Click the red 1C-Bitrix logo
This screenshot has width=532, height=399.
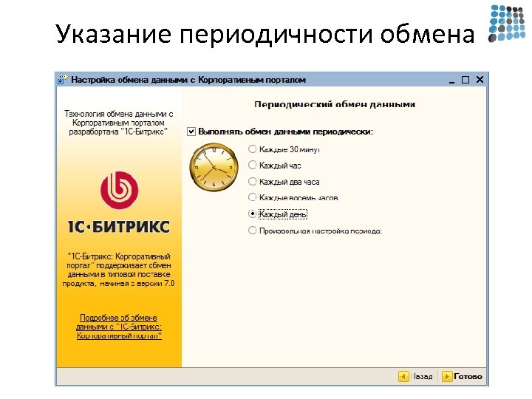pyautogui.click(x=119, y=190)
